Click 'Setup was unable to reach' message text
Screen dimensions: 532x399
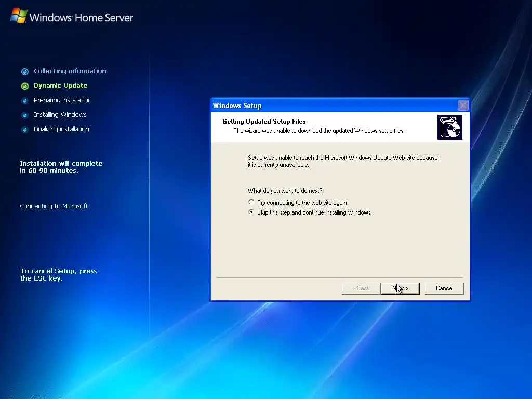tap(343, 161)
